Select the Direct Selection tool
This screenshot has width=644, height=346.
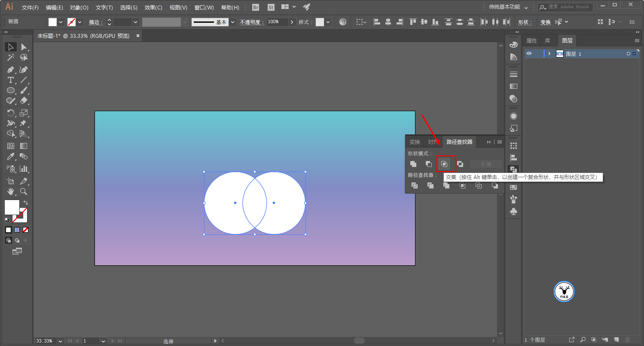pyautogui.click(x=24, y=47)
